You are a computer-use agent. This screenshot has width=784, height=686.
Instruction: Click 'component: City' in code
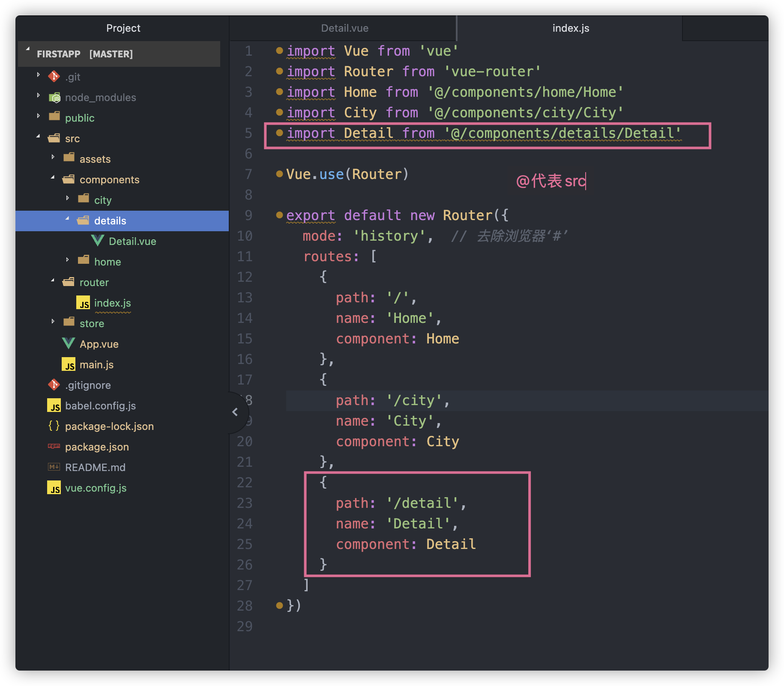pyautogui.click(x=398, y=441)
